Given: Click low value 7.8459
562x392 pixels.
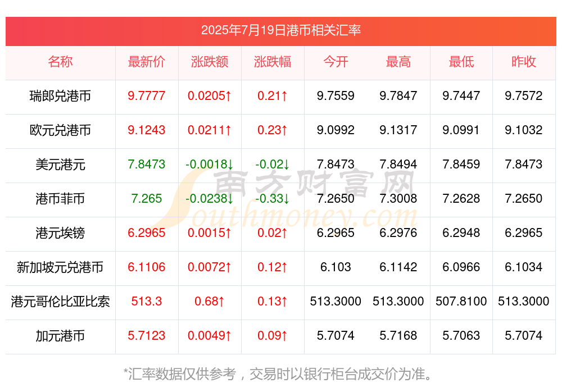Looking at the screenshot, I should pyautogui.click(x=461, y=164).
